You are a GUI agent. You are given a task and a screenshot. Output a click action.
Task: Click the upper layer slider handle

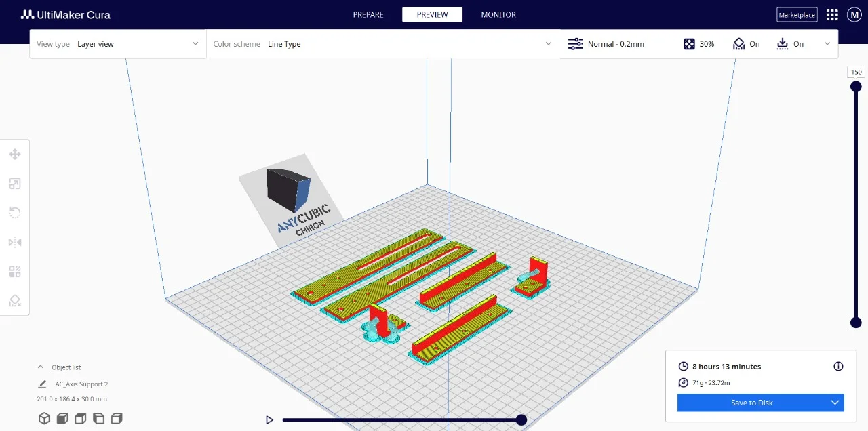coord(856,87)
